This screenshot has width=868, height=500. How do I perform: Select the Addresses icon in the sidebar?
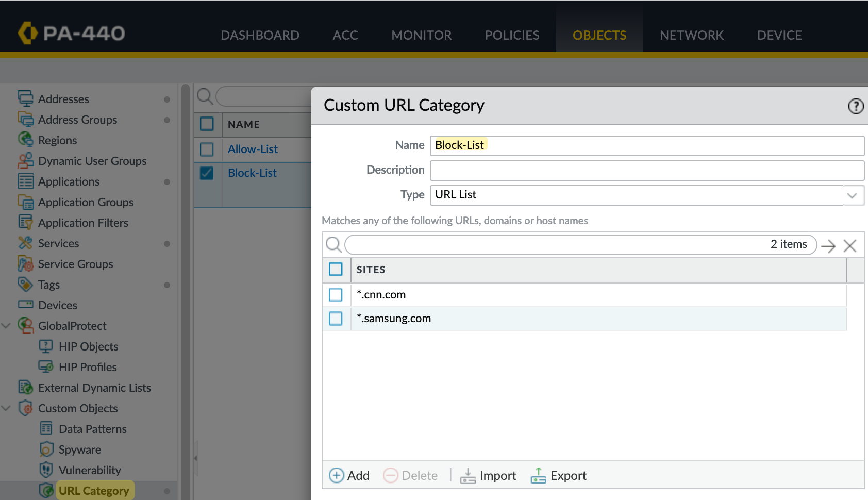(25, 98)
